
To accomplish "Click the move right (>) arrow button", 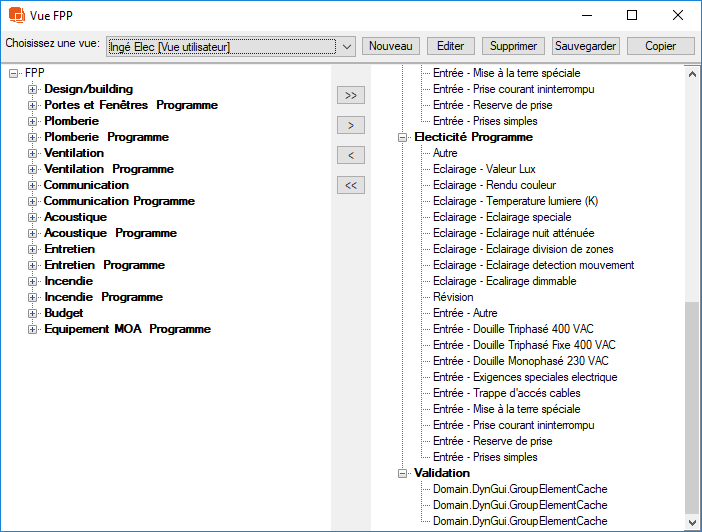I will (x=350, y=125).
